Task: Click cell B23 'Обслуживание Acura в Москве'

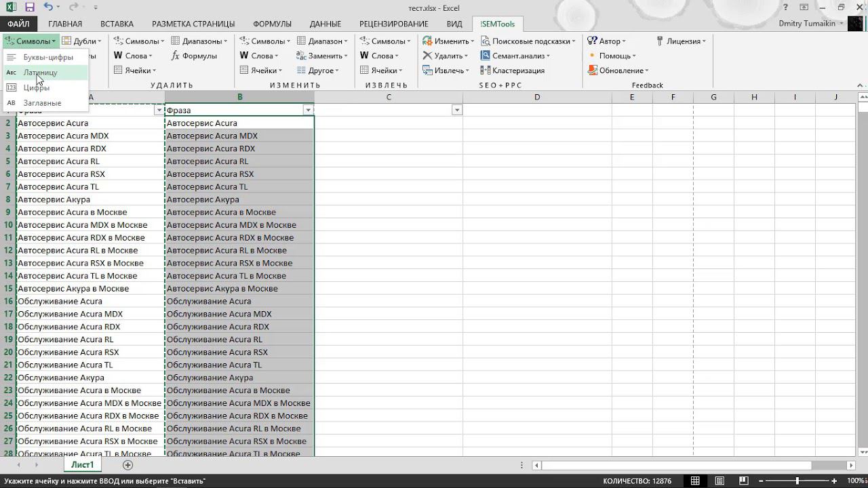Action: [239, 390]
